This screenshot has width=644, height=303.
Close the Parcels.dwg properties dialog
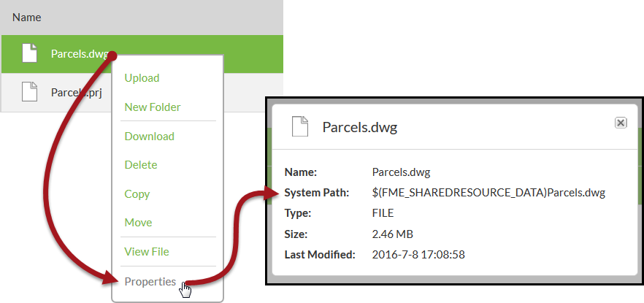[621, 123]
